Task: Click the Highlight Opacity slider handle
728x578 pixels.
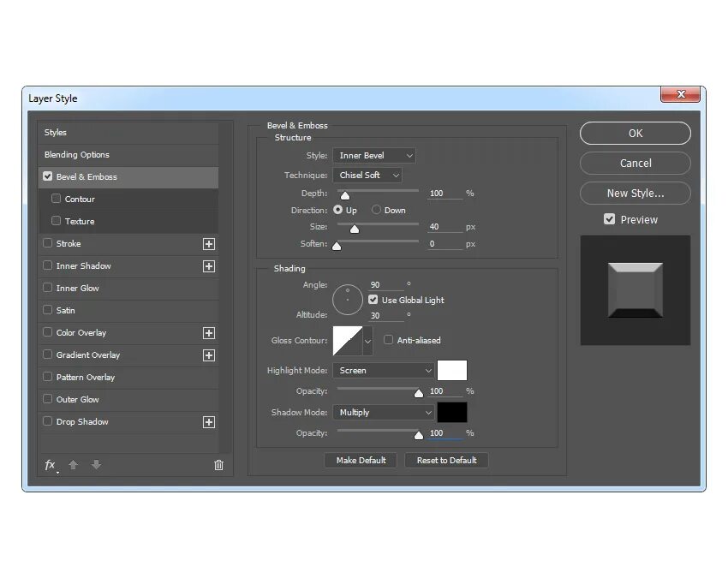Action: [x=419, y=393]
